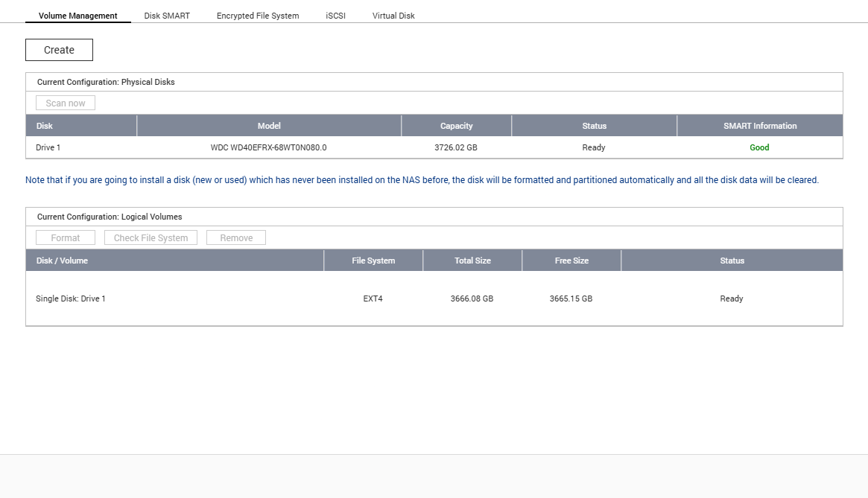The image size is (868, 498).
Task: Select the iSCSI tab
Action: click(335, 16)
